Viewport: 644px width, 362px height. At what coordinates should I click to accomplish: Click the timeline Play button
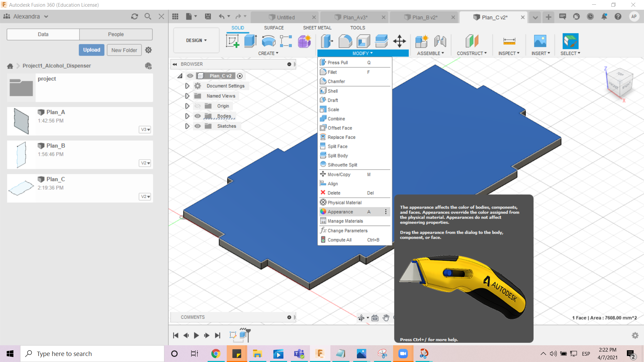click(x=197, y=335)
